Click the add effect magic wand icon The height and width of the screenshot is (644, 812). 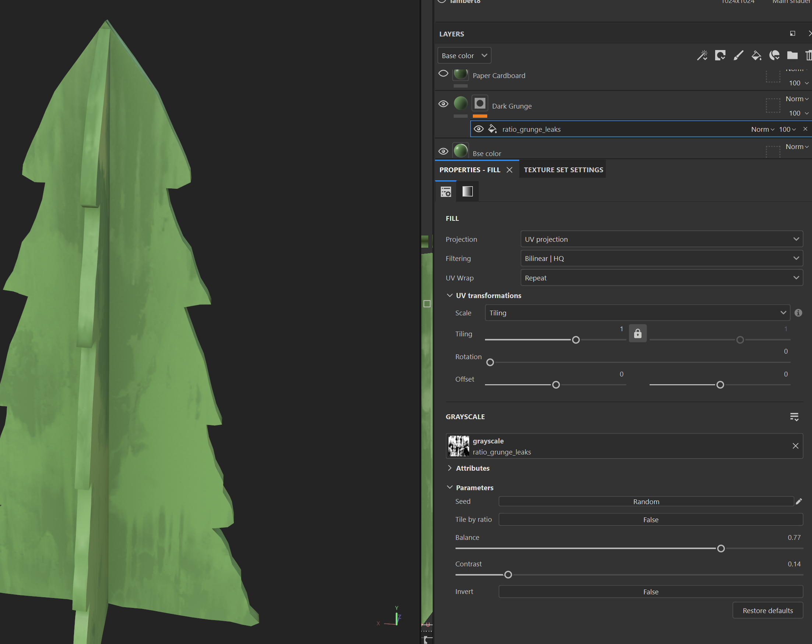pyautogui.click(x=702, y=56)
